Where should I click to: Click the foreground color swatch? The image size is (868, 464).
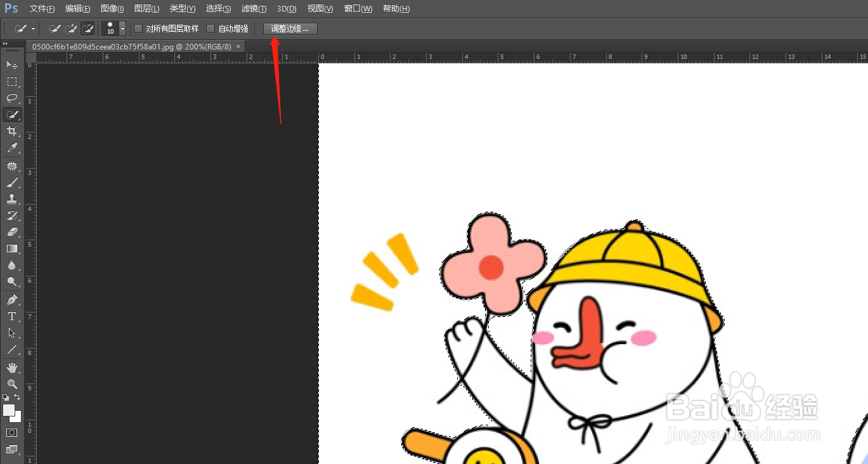(8, 409)
